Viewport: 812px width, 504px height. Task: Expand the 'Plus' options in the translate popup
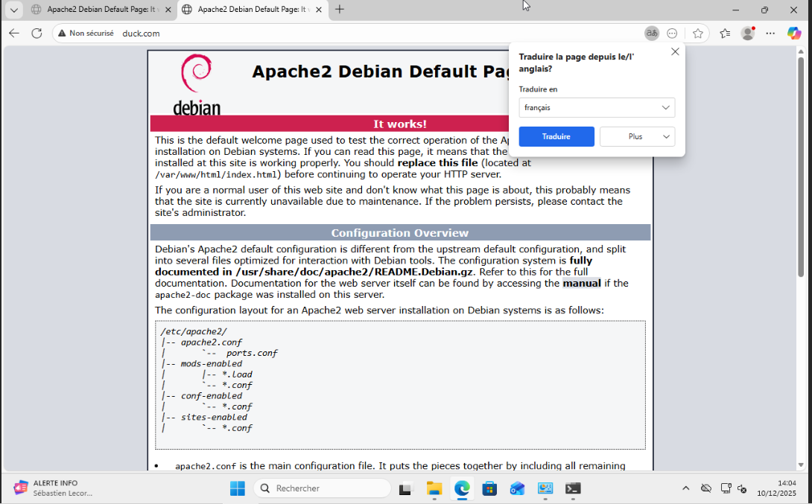637,136
